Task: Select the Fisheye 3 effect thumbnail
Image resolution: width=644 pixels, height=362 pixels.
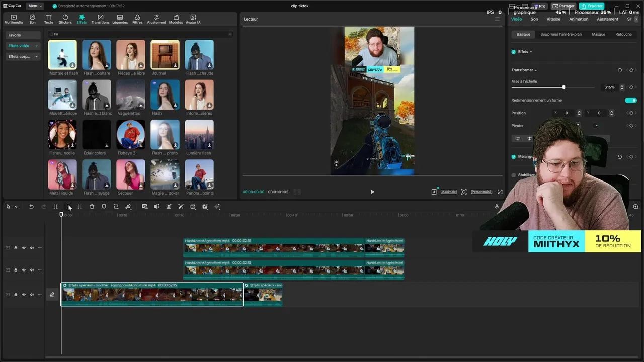Action: pyautogui.click(x=131, y=134)
